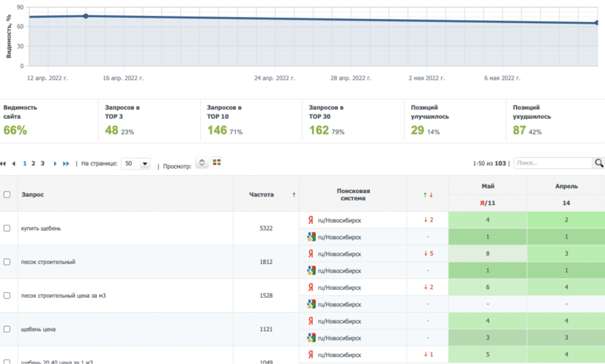Screen dimensions: 605x364
Task: Click Yandex icon for песок строительный цена за м3
Action: click(311, 287)
